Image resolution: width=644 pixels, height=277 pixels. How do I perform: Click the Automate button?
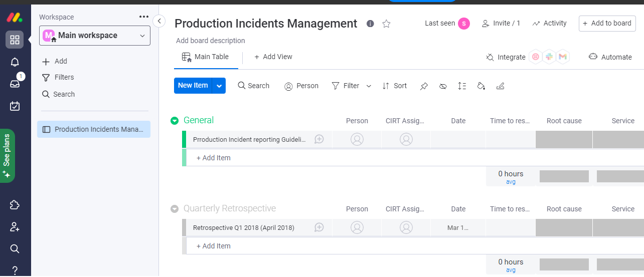(610, 57)
